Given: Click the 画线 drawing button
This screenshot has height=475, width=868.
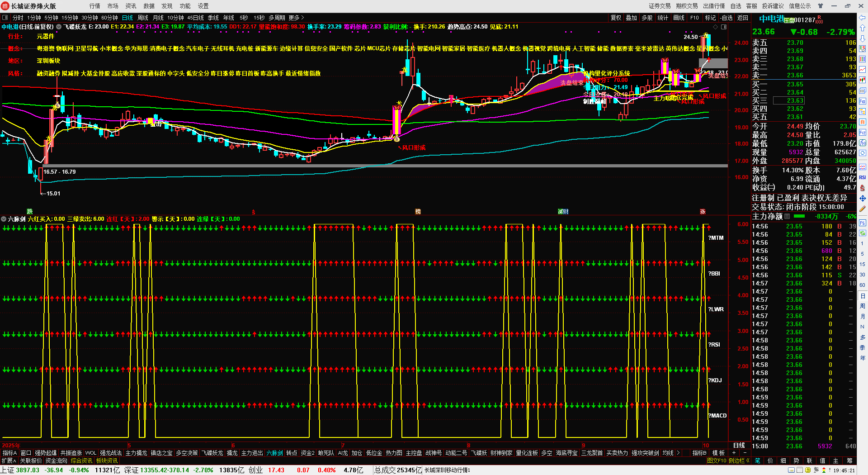Looking at the screenshot, I should 679,18.
